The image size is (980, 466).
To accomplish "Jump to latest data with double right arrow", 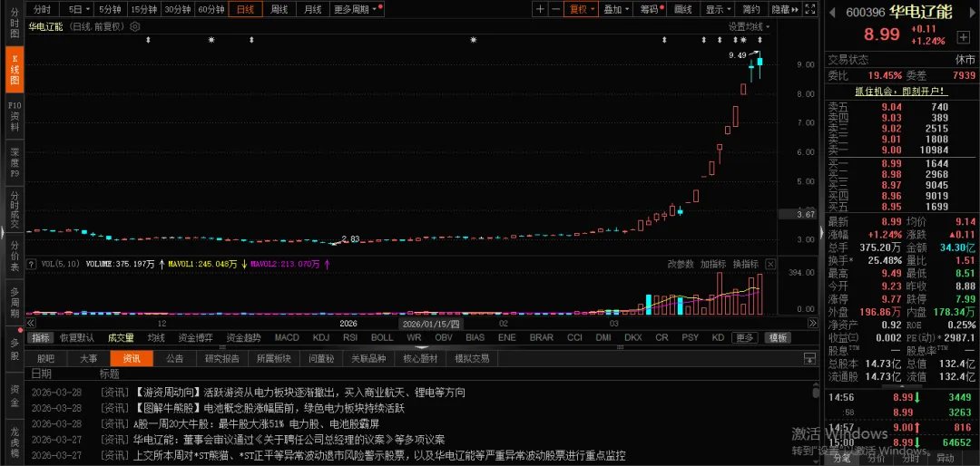I will 812,323.
